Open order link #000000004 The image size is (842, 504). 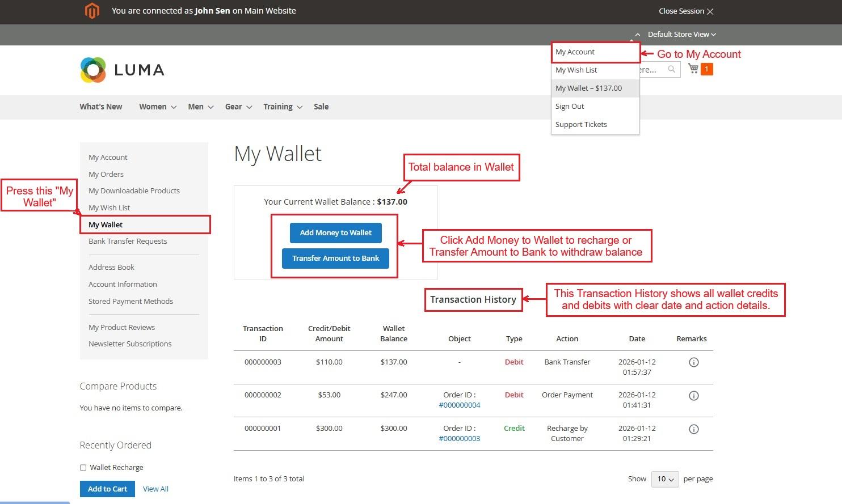(x=459, y=405)
